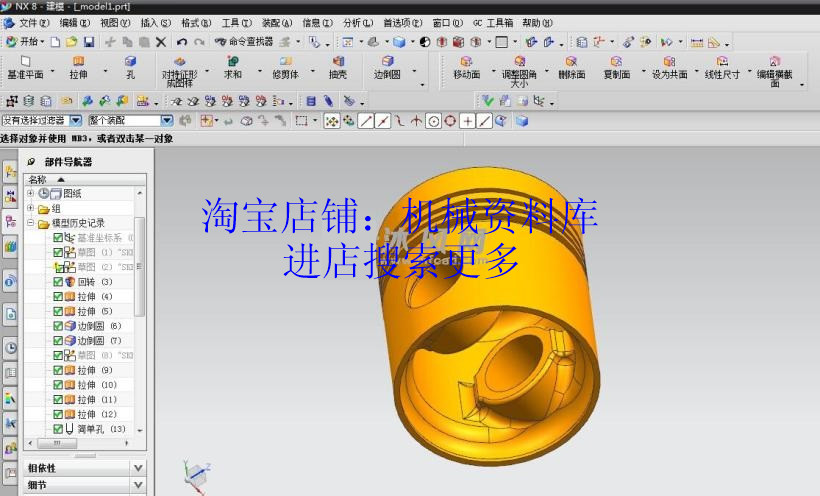Screen dimensions: 820x496
Task: Select the 基准平面 datum plane tool
Action: click(x=25, y=68)
